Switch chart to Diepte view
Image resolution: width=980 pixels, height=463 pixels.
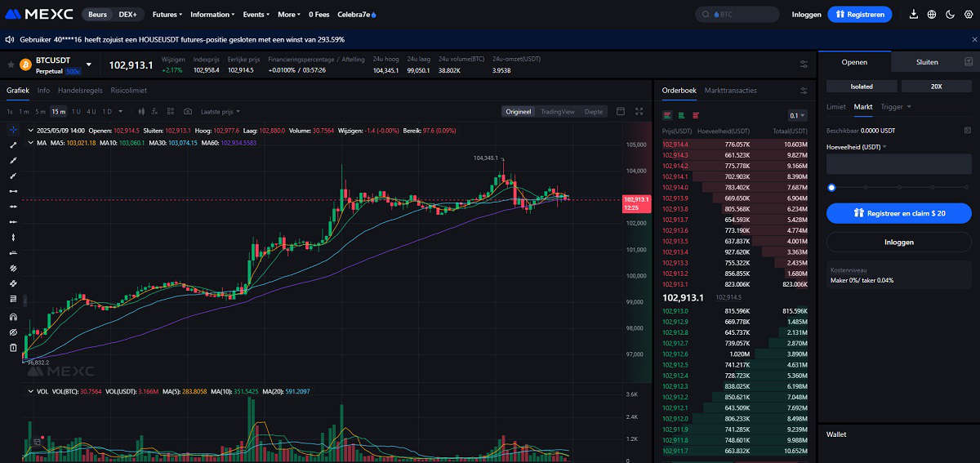click(x=594, y=112)
